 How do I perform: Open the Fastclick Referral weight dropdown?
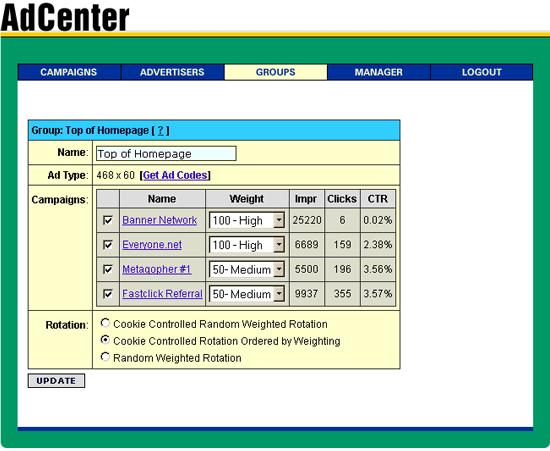[x=247, y=294]
